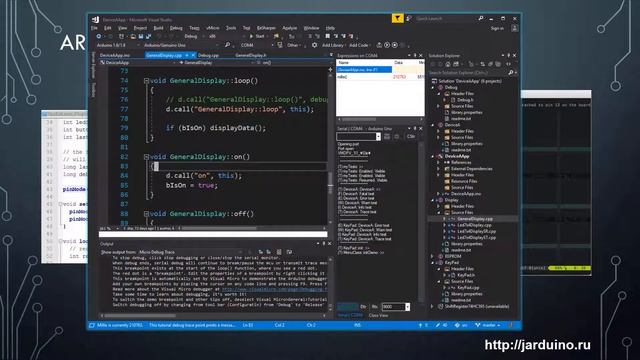Screen dimensions: 640x360
Task: Click the Sign in link
Action: 497,28
